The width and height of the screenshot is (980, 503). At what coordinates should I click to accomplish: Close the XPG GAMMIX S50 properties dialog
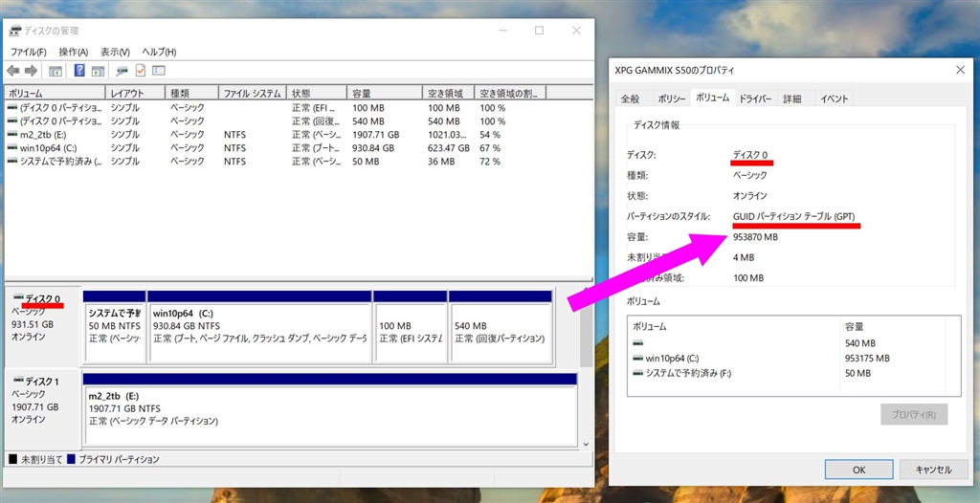pos(961,70)
